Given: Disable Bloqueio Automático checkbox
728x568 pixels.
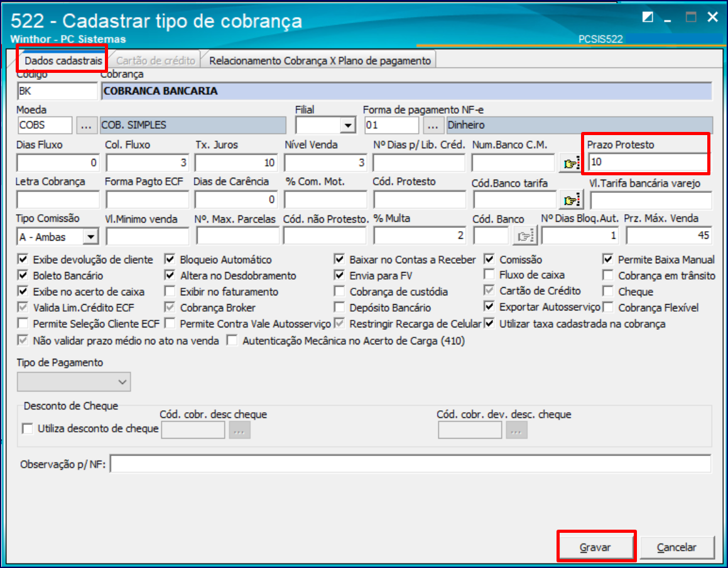Looking at the screenshot, I should [x=170, y=259].
